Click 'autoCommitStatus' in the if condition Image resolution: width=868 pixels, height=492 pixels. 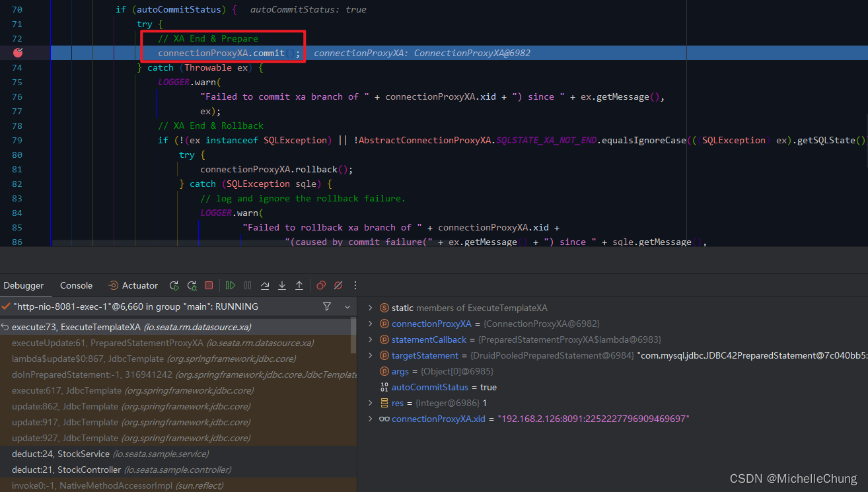[179, 9]
